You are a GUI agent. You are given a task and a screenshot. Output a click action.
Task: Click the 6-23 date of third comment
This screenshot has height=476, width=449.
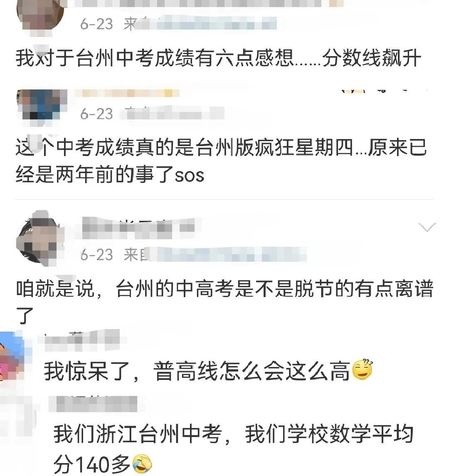point(96,254)
